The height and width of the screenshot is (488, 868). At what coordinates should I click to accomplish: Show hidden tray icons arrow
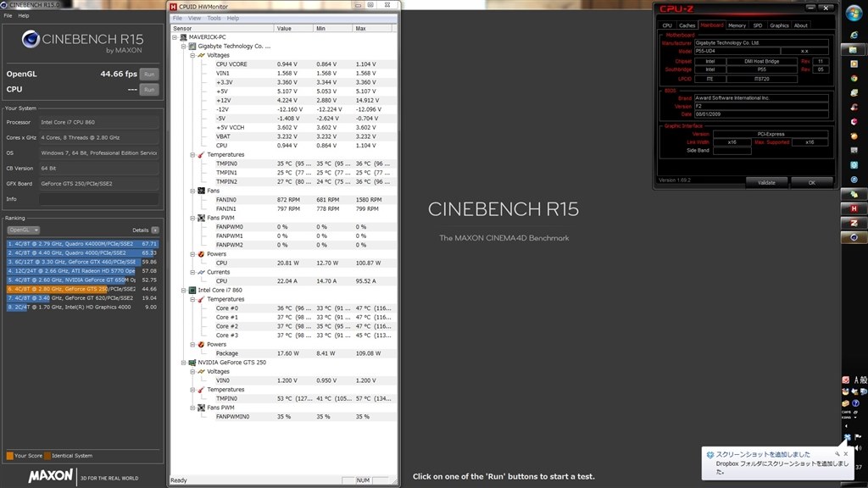tap(847, 426)
